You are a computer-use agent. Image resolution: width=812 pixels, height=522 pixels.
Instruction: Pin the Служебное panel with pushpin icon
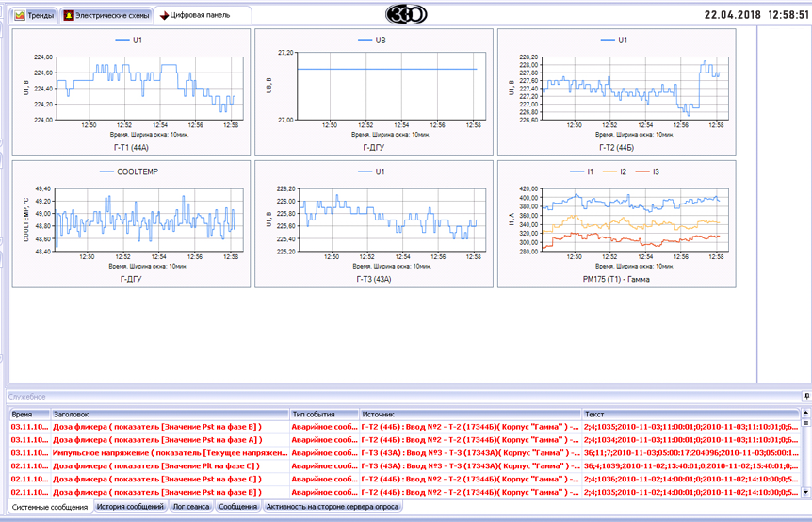coord(807,396)
